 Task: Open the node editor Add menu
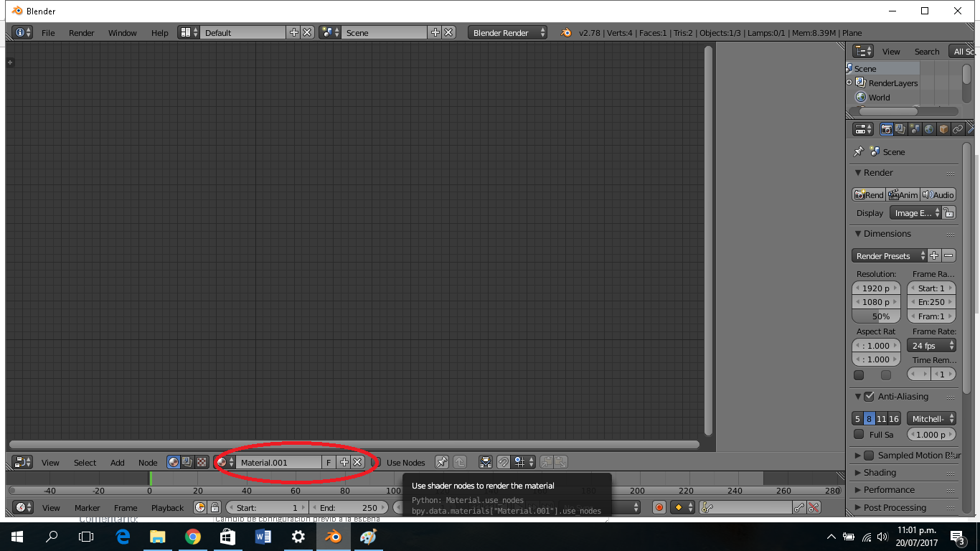pyautogui.click(x=118, y=463)
